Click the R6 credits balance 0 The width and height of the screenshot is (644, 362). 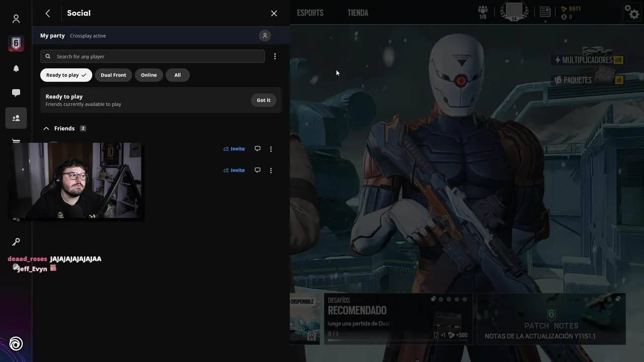pos(567,17)
